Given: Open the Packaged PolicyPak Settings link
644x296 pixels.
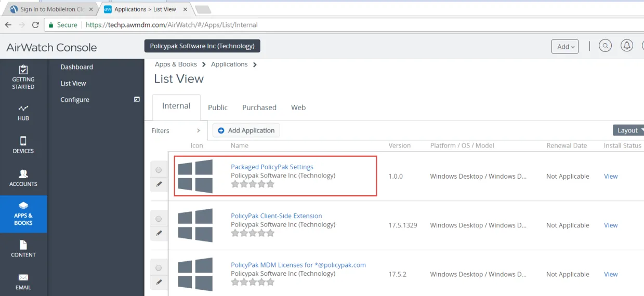Looking at the screenshot, I should (272, 167).
